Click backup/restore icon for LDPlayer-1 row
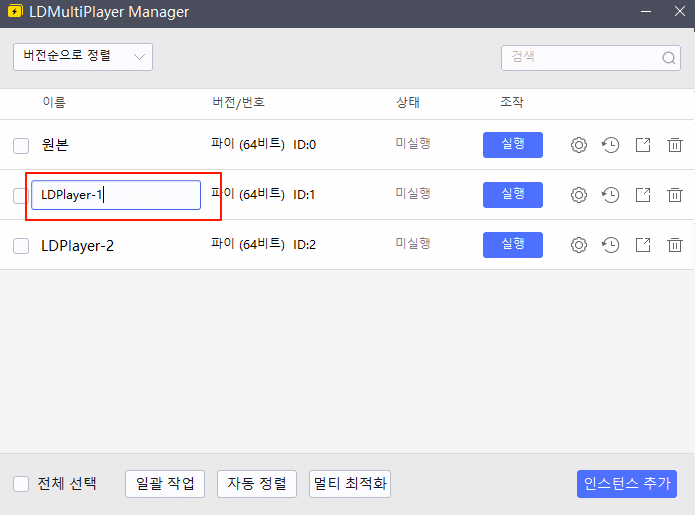This screenshot has width=695, height=515. tap(610, 195)
